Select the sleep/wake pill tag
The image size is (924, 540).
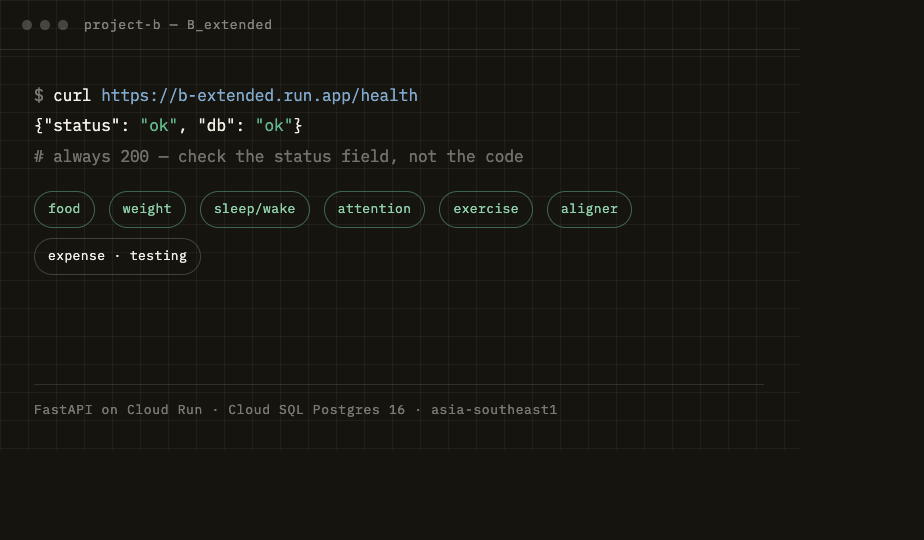[255, 209]
